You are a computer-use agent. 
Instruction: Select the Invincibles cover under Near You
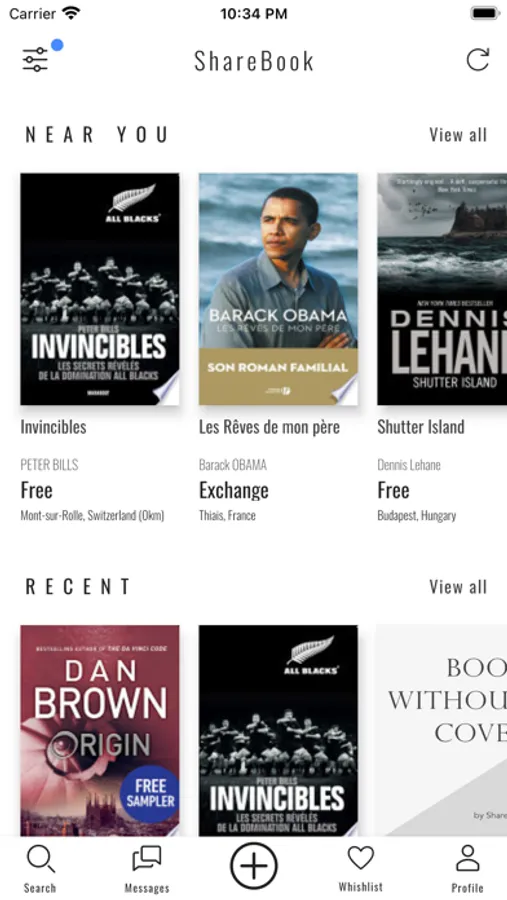point(100,289)
